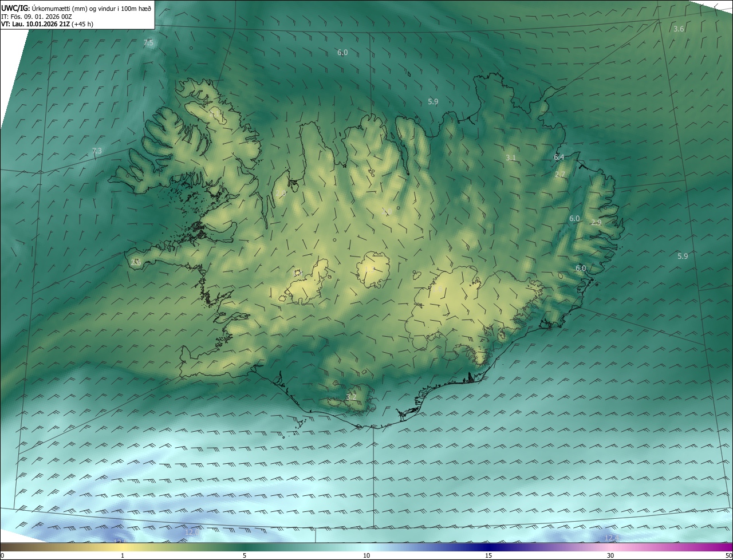Click the 12.0 value label on the map
This screenshot has width=733, height=560.
(x=192, y=532)
